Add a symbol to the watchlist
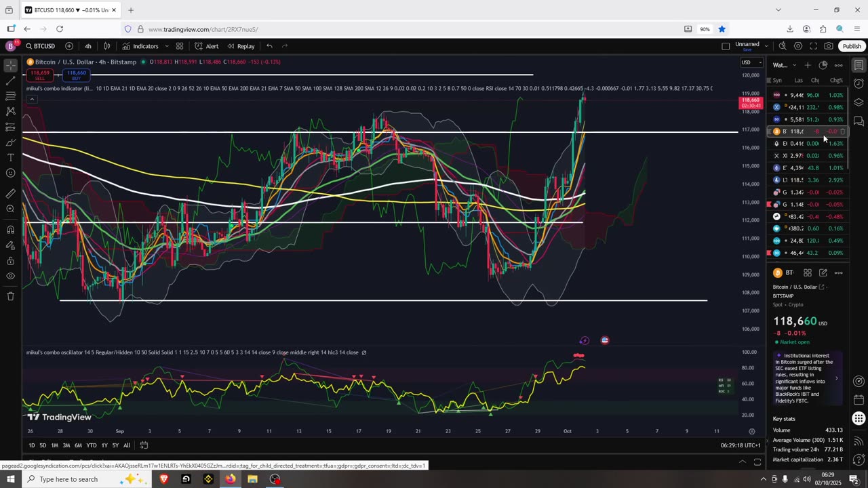 808,65
